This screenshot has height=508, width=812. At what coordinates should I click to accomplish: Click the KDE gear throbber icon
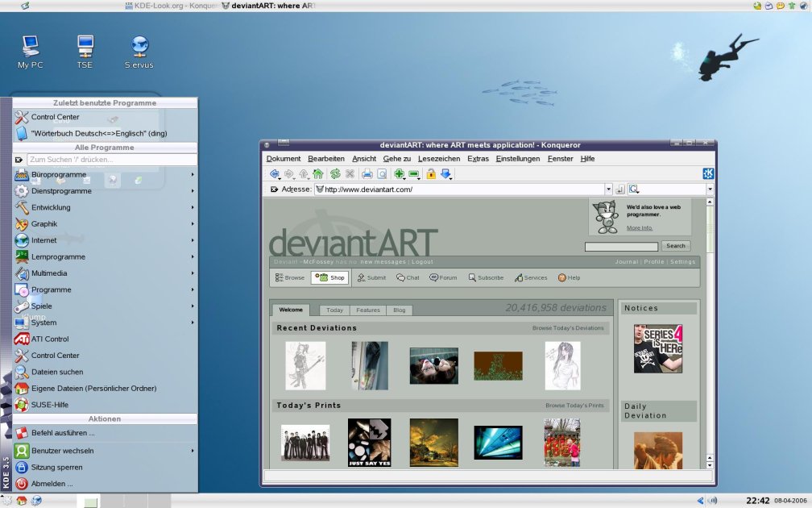[x=708, y=173]
